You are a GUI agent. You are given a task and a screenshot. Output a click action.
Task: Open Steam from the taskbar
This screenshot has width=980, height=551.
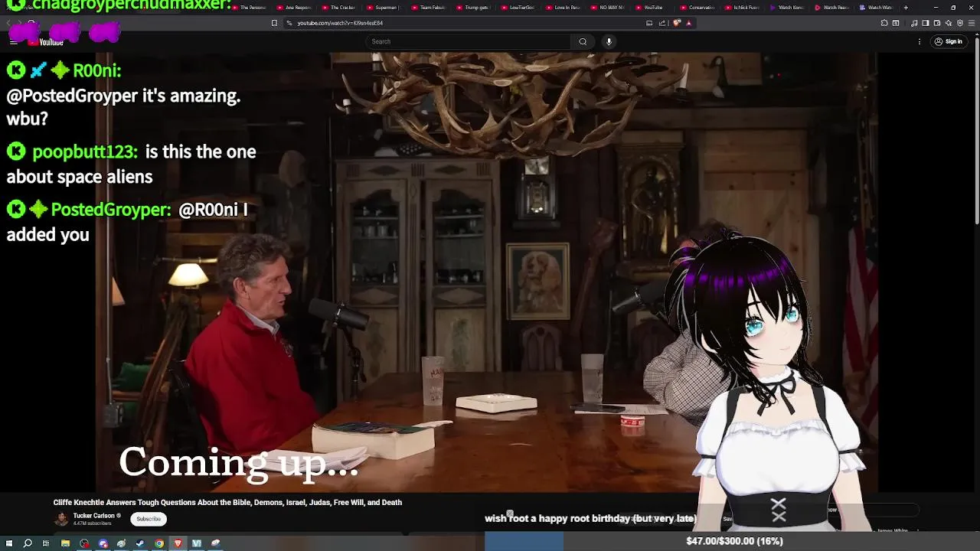(x=140, y=543)
